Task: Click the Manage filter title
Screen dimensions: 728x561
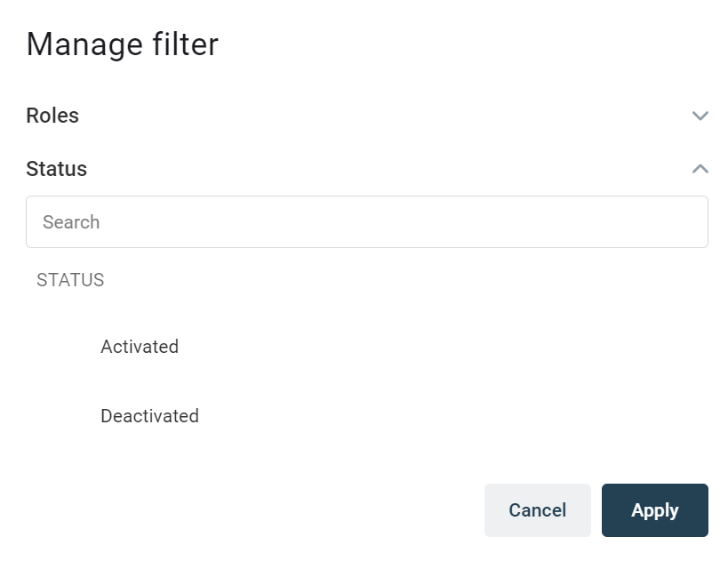Action: coord(122,44)
